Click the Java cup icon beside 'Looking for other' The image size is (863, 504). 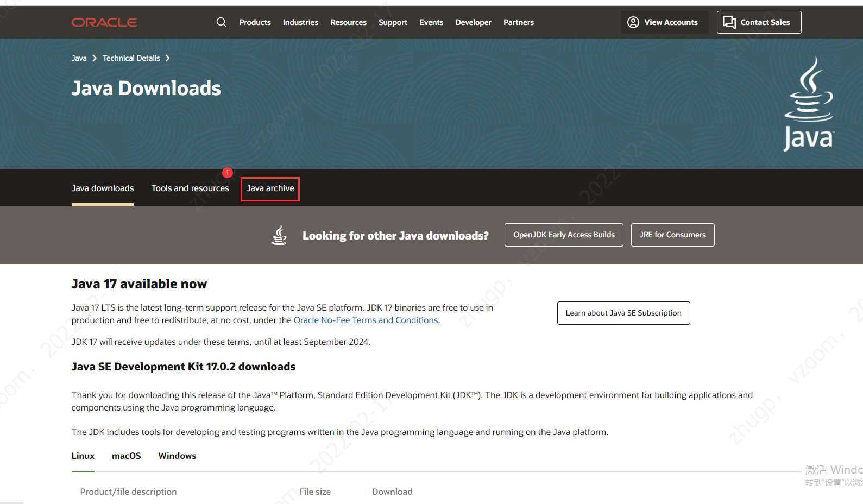click(279, 235)
